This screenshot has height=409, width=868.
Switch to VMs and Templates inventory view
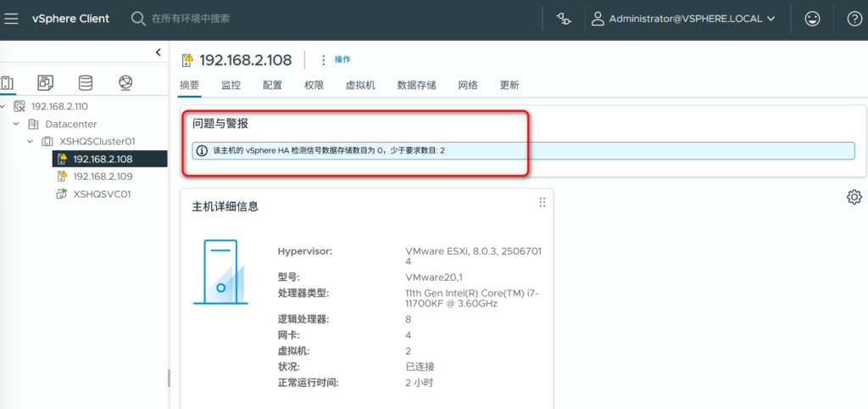click(46, 82)
